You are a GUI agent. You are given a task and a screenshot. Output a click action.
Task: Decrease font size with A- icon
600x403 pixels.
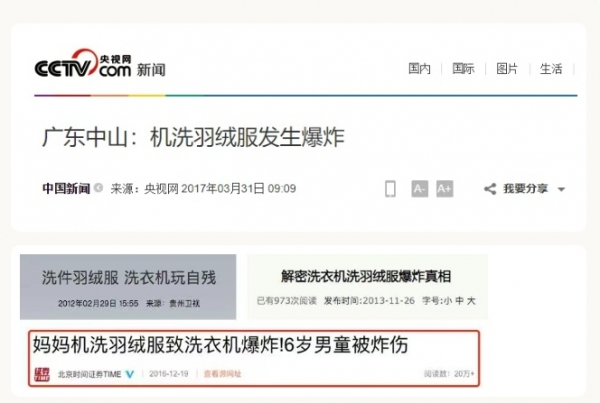point(419,189)
